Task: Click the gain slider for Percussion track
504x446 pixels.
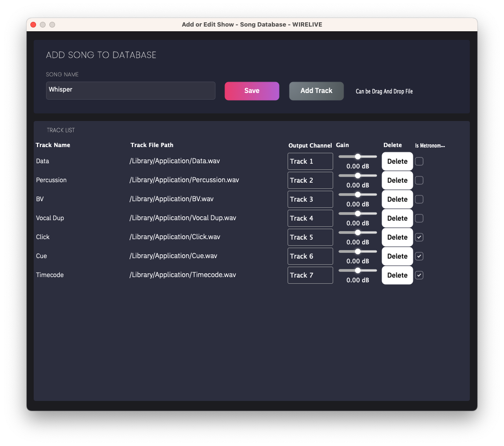Action: coord(358,176)
